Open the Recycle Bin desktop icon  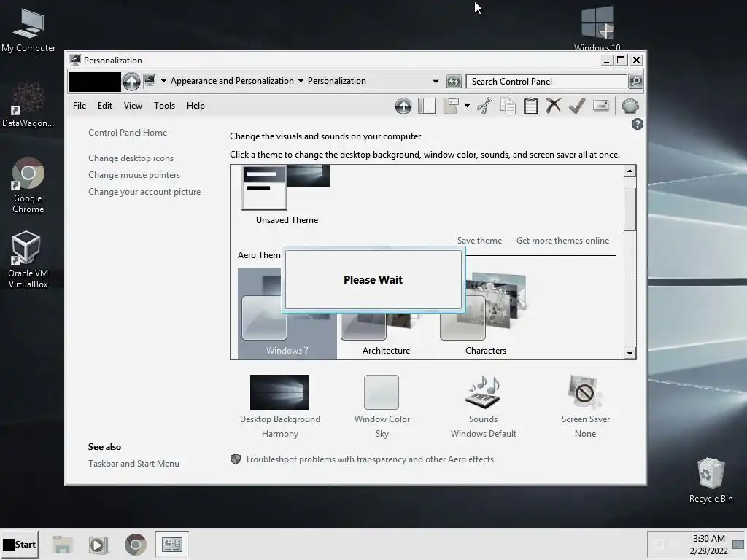point(711,480)
